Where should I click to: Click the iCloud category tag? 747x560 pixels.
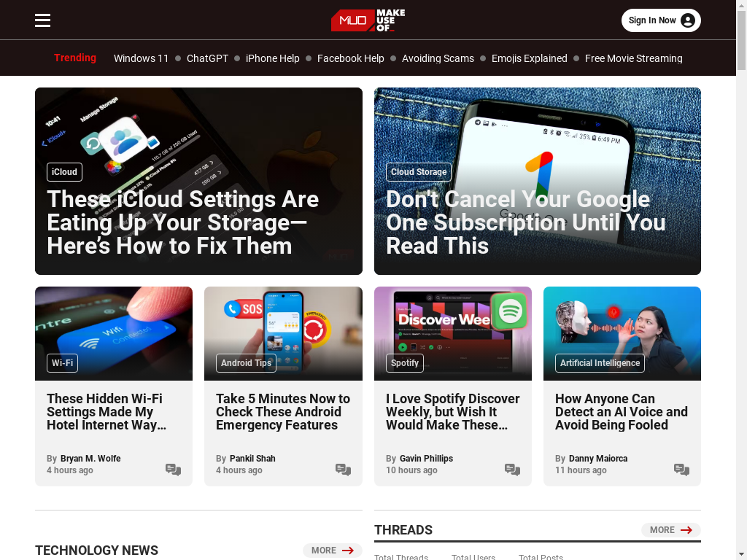(x=64, y=172)
